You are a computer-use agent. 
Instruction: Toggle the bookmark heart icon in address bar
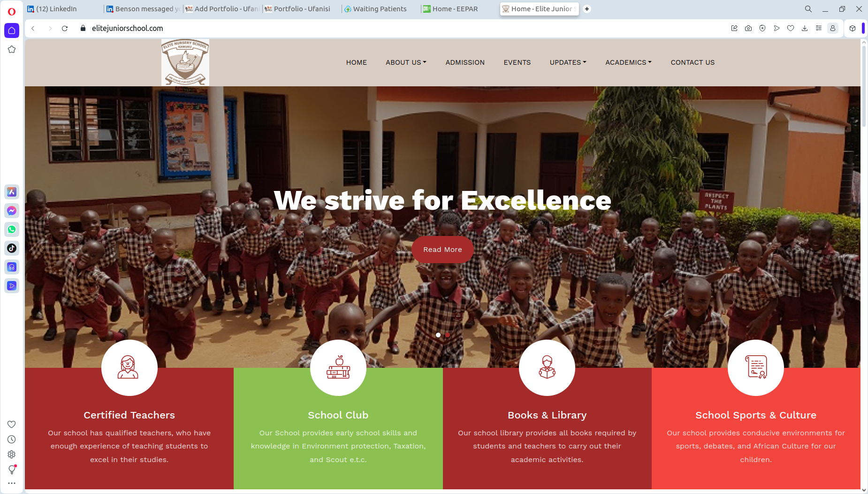click(x=791, y=28)
